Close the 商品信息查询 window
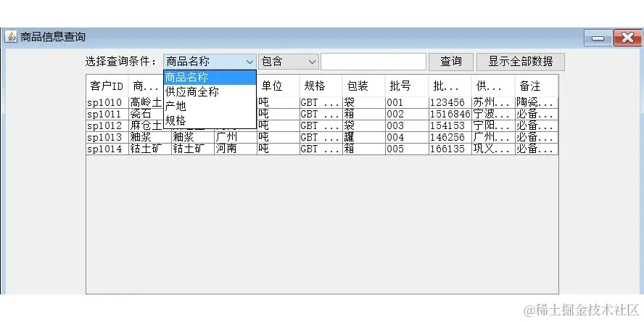Viewport: 644px width, 322px height. (x=627, y=38)
